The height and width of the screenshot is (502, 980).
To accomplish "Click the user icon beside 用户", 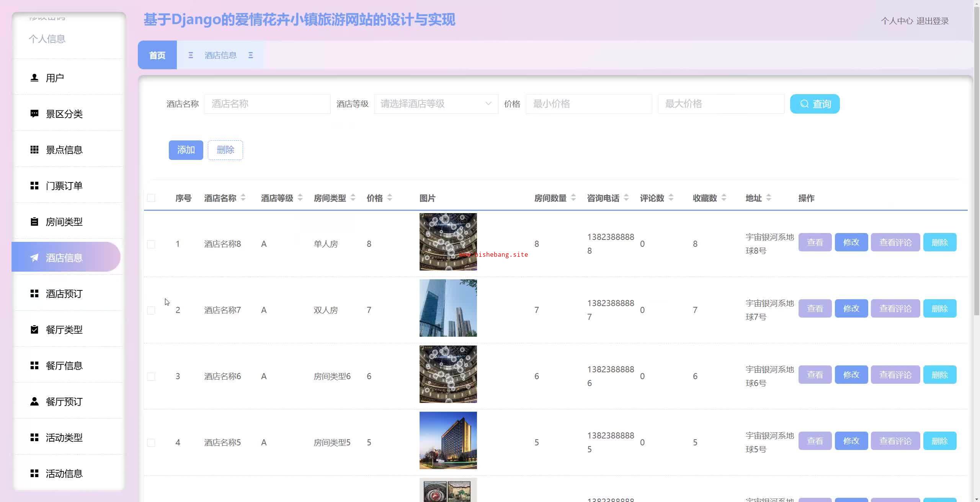I will click(x=34, y=78).
